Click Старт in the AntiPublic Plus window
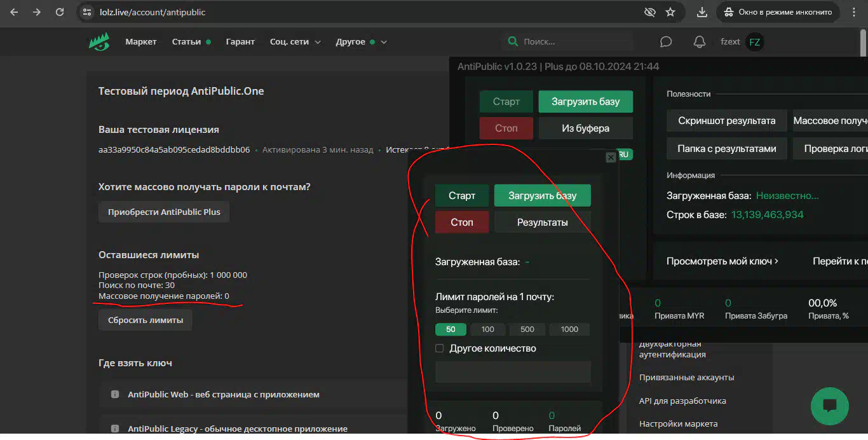Viewport: 868px width, 440px height. [506, 102]
